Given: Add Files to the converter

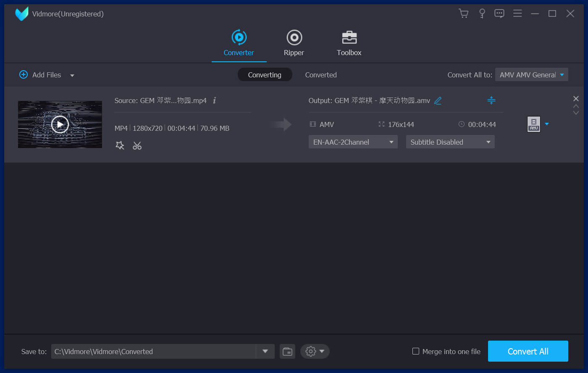Looking at the screenshot, I should coord(40,74).
